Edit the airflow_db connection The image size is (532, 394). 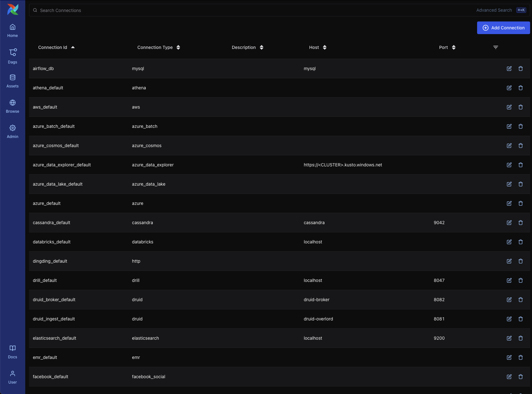(x=509, y=69)
